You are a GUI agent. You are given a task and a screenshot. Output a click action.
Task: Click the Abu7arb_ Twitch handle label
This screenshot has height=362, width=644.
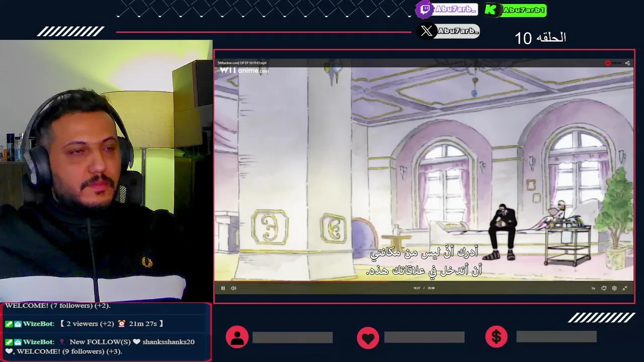456,10
